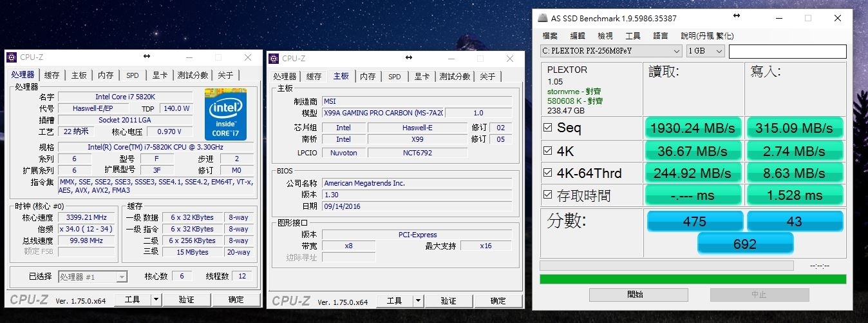Click 确定 button in middle CPU-Z window
Viewport: 868px width, 323px height.
498,301
